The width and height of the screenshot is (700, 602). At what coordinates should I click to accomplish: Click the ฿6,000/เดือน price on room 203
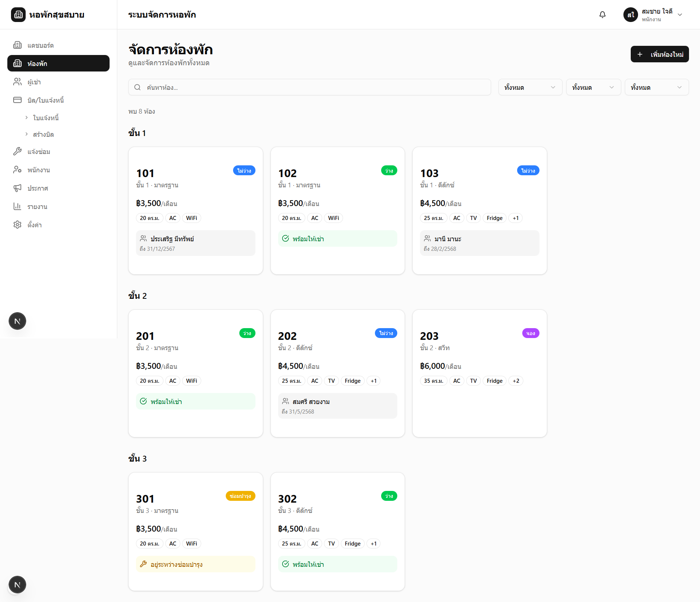click(x=441, y=366)
